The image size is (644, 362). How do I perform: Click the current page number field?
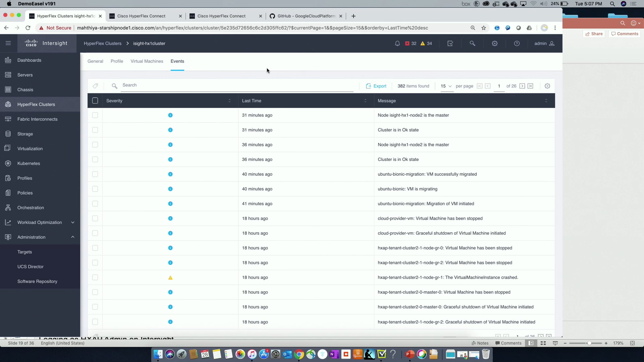tap(499, 86)
